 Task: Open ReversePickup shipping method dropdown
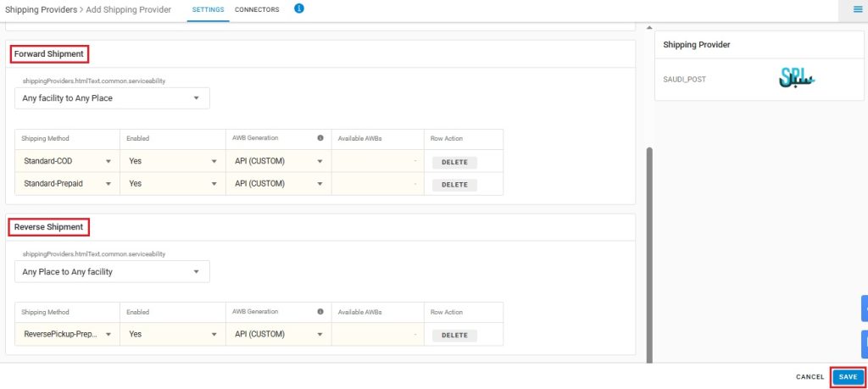(67, 334)
